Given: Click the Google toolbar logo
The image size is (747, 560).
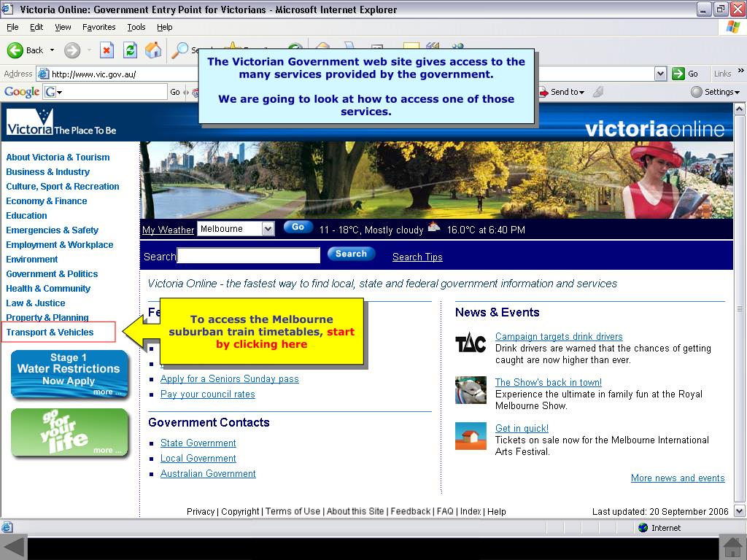Looking at the screenshot, I should point(22,91).
